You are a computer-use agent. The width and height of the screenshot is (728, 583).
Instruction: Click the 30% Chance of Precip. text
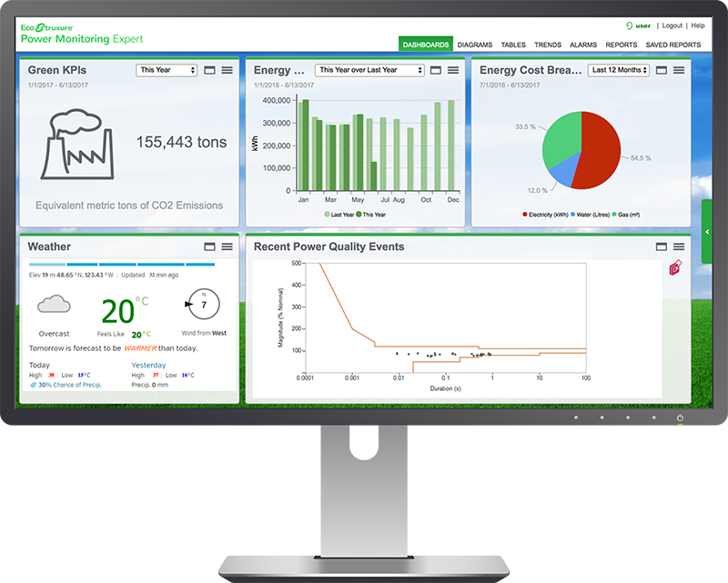point(70,385)
